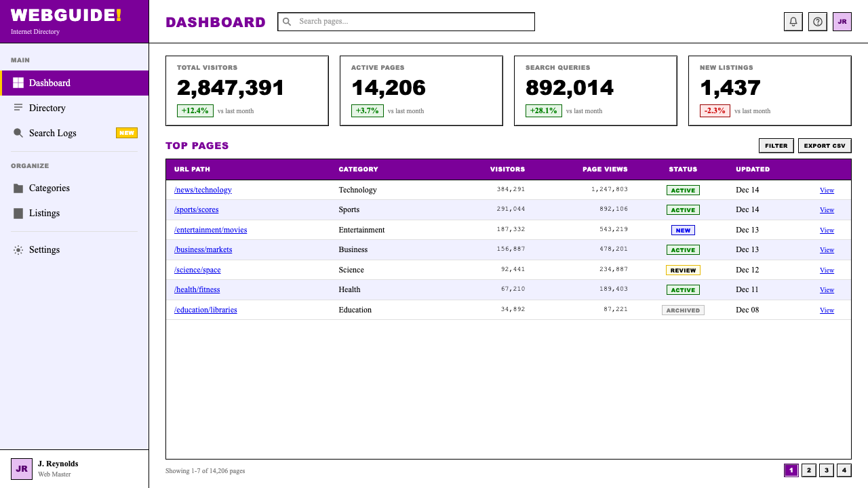Viewport: 868px width, 488px height.
Task: Click the 1,247,803 page views value
Action: 609,190
